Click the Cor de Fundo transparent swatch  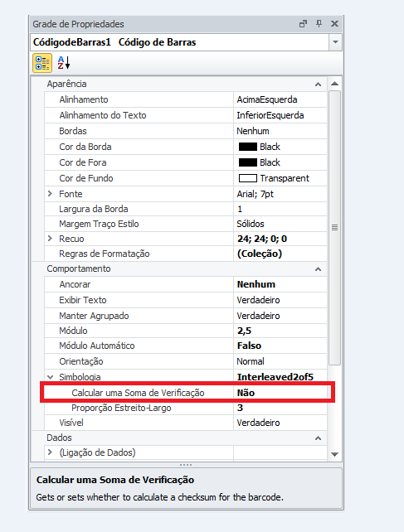tap(248, 178)
